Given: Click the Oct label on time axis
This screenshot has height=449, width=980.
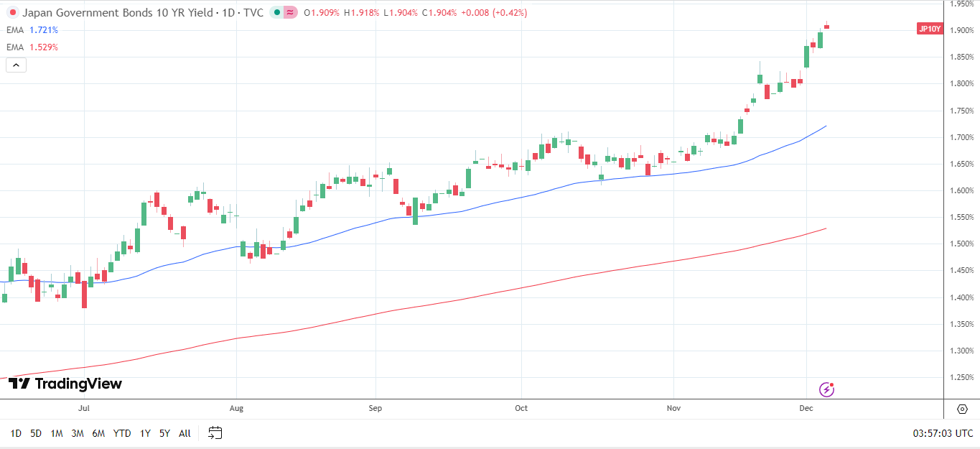Looking at the screenshot, I should [x=521, y=409].
